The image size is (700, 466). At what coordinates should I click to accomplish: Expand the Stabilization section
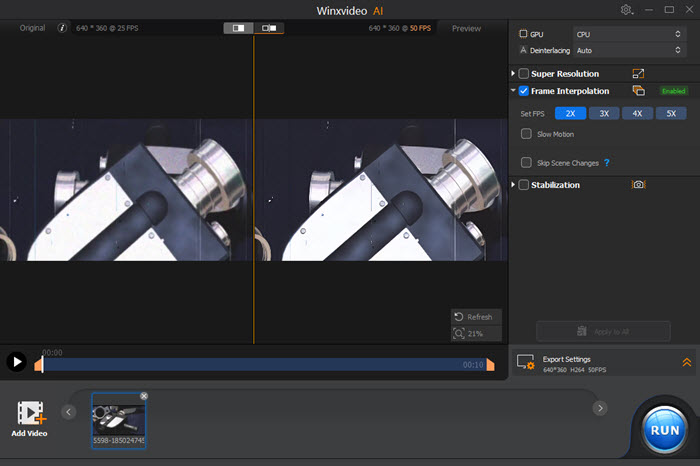coord(513,184)
